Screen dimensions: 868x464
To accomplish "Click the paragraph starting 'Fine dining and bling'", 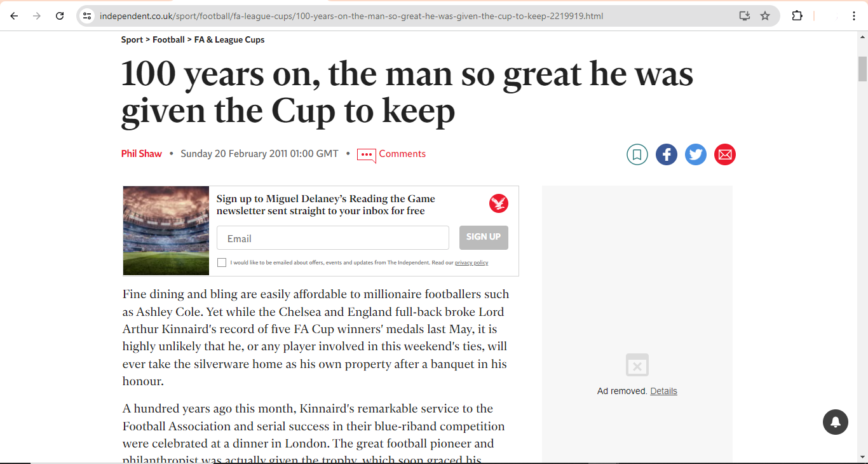I will point(316,338).
